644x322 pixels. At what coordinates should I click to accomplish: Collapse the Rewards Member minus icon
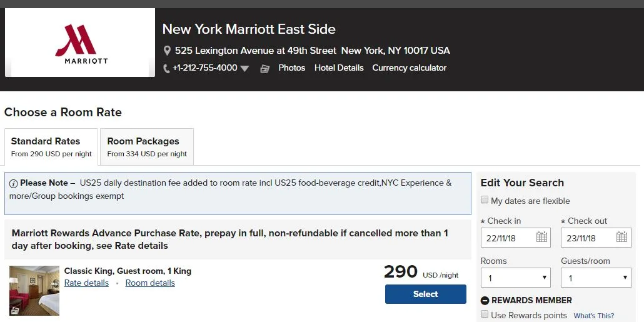tap(485, 301)
